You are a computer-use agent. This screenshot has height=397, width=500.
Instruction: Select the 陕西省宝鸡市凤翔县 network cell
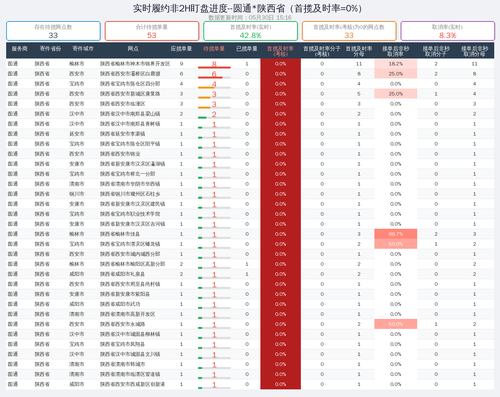[122, 344]
